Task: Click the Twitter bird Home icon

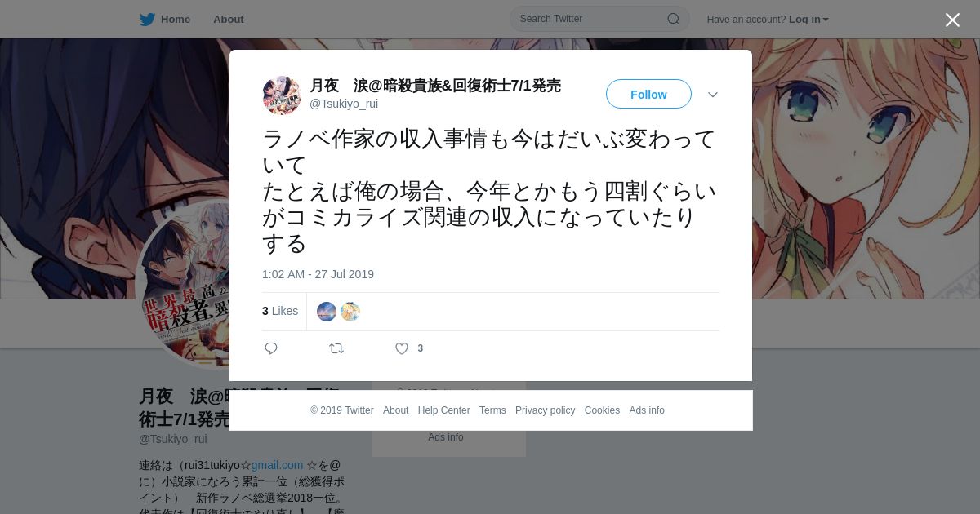Action: (x=148, y=20)
